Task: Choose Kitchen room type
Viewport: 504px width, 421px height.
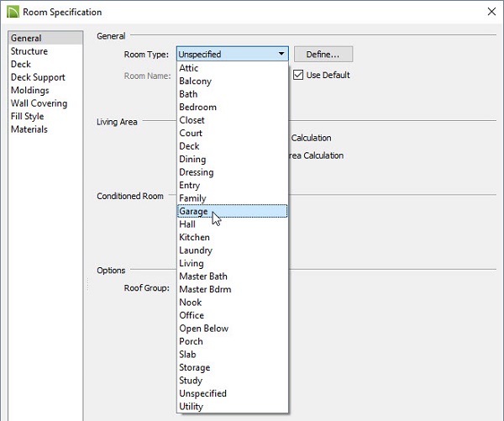Action: coord(232,237)
